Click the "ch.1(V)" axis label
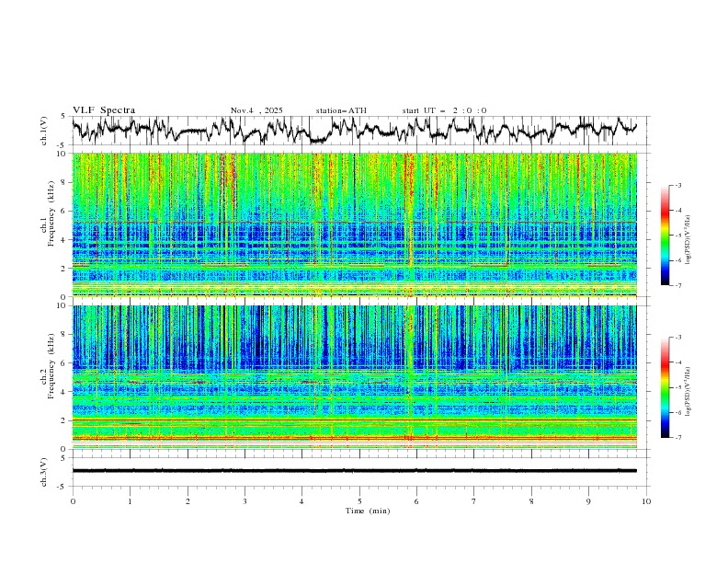 pos(44,131)
